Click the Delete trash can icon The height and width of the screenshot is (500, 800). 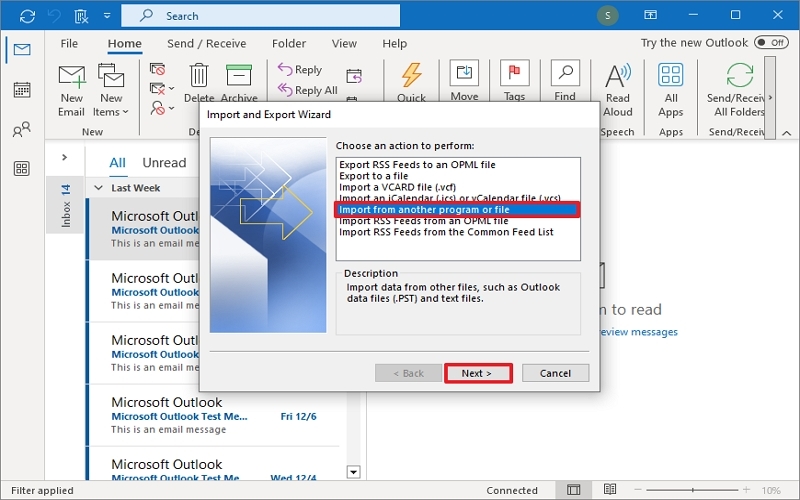click(x=199, y=75)
